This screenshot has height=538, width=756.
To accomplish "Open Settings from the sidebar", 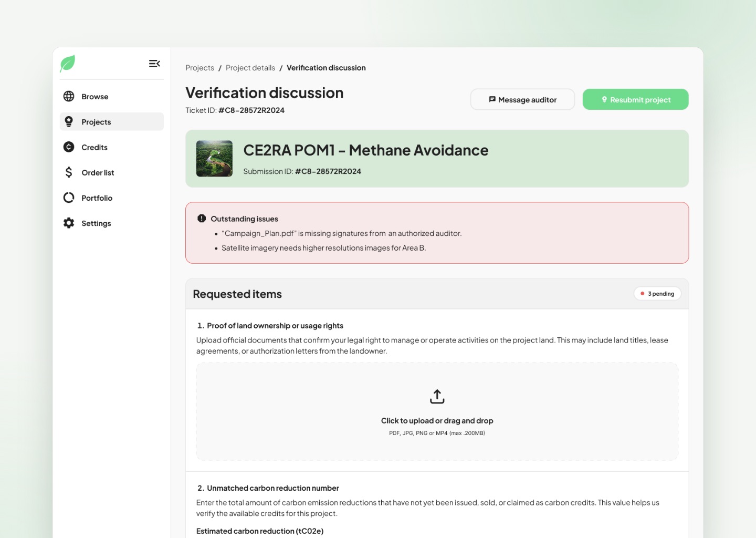I will [x=112, y=223].
